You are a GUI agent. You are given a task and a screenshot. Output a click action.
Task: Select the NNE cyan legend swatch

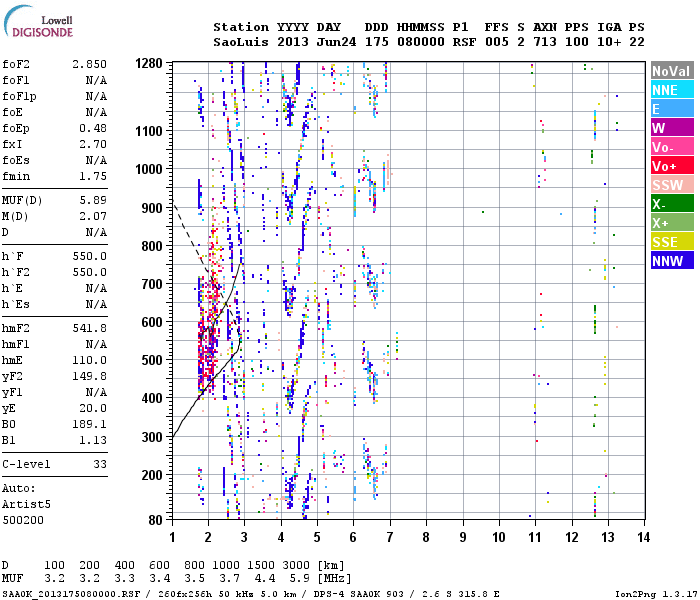point(672,90)
